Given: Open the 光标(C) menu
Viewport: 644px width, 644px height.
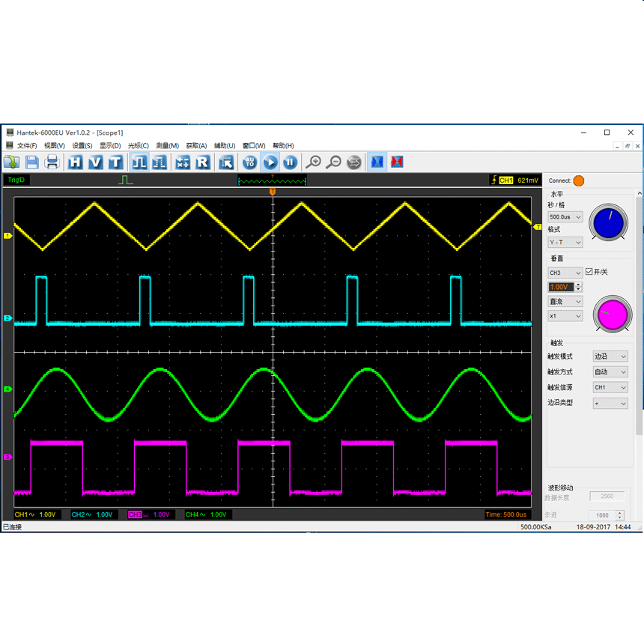Looking at the screenshot, I should (x=139, y=146).
